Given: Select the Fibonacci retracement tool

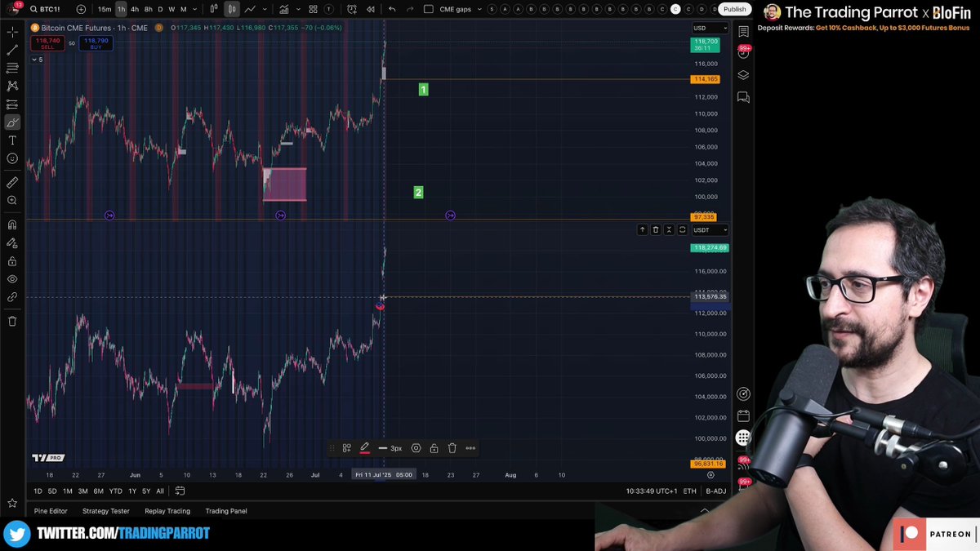Looking at the screenshot, I should [12, 69].
